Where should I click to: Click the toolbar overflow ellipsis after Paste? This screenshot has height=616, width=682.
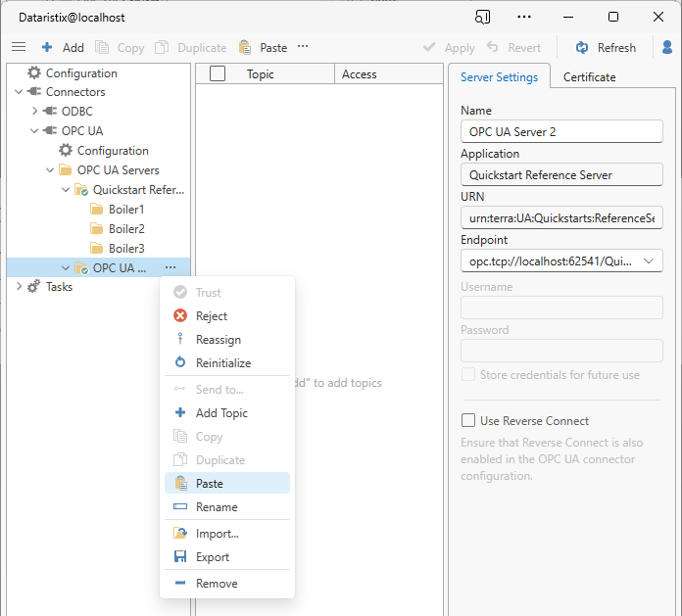pos(303,47)
